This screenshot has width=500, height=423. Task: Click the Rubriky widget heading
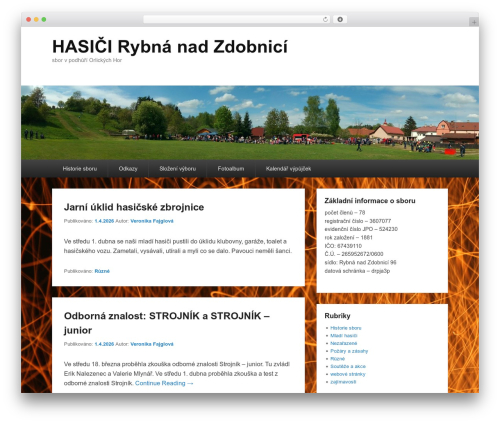point(337,316)
